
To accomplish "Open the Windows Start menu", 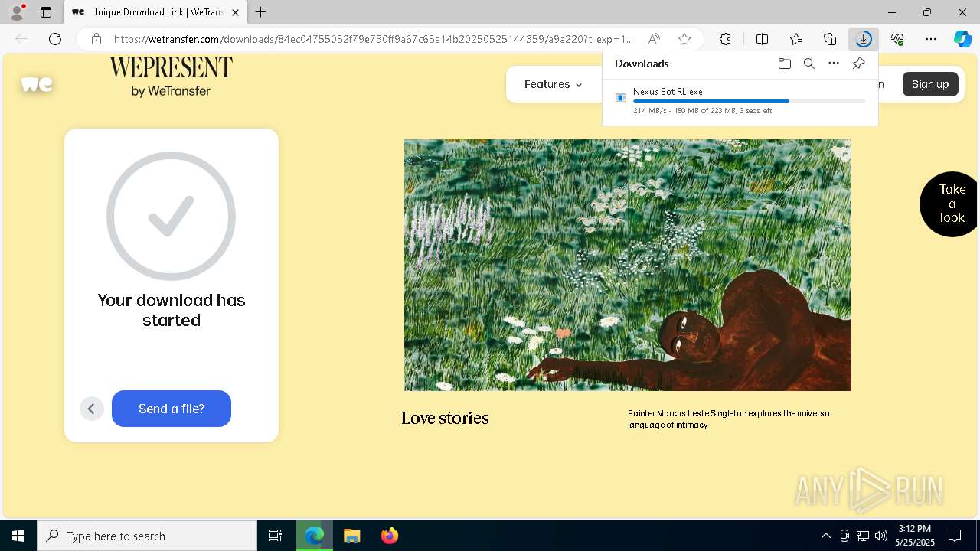I will [18, 536].
